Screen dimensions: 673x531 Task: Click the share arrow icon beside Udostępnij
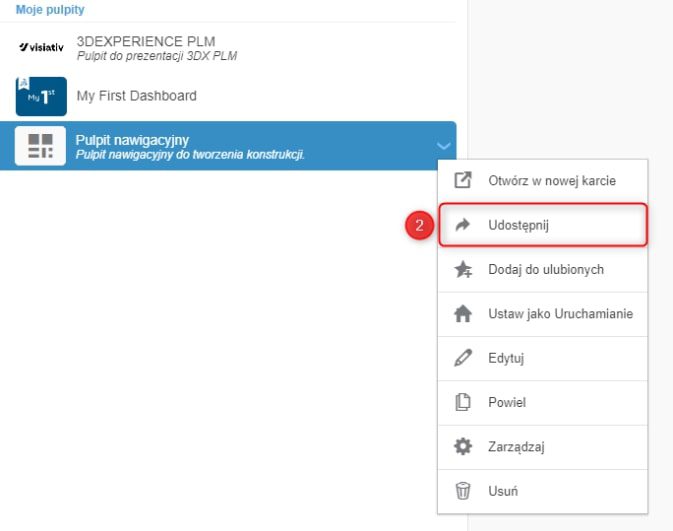pos(463,225)
